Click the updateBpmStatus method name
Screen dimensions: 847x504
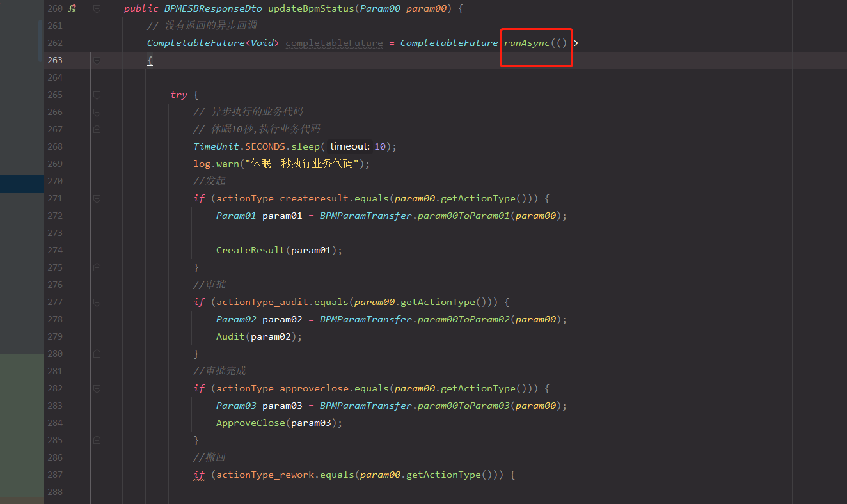click(x=312, y=8)
